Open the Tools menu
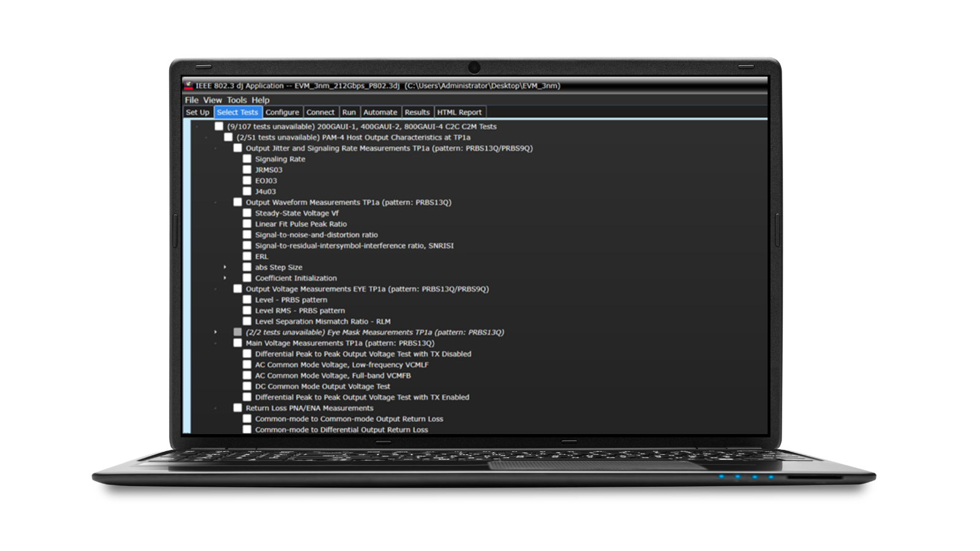This screenshot has width=980, height=551. click(236, 100)
